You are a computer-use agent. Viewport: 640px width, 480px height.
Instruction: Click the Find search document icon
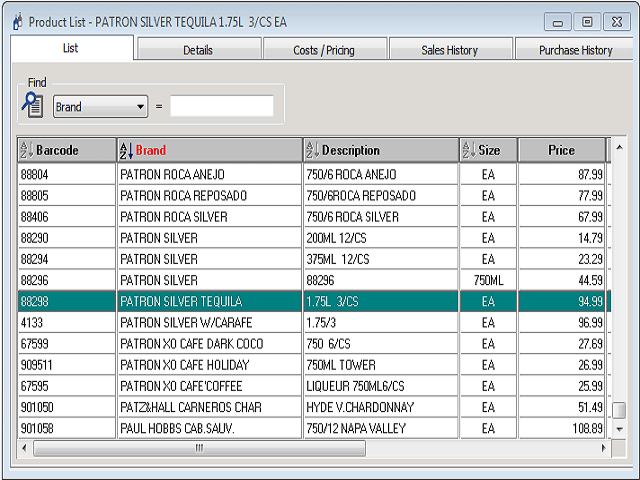(x=33, y=105)
